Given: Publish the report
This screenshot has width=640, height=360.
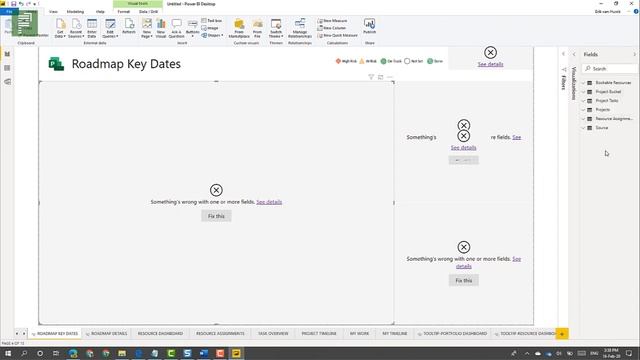Looking at the screenshot, I should (369, 26).
